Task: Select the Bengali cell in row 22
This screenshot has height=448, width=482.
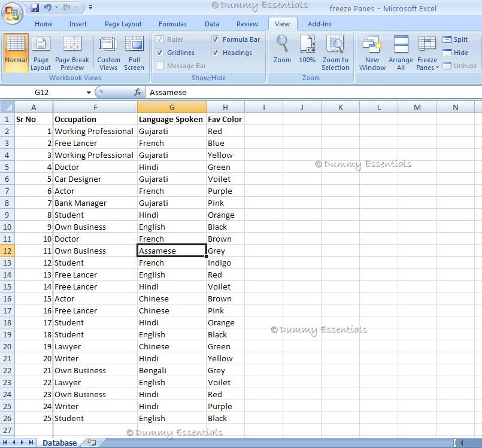Action: click(x=172, y=370)
